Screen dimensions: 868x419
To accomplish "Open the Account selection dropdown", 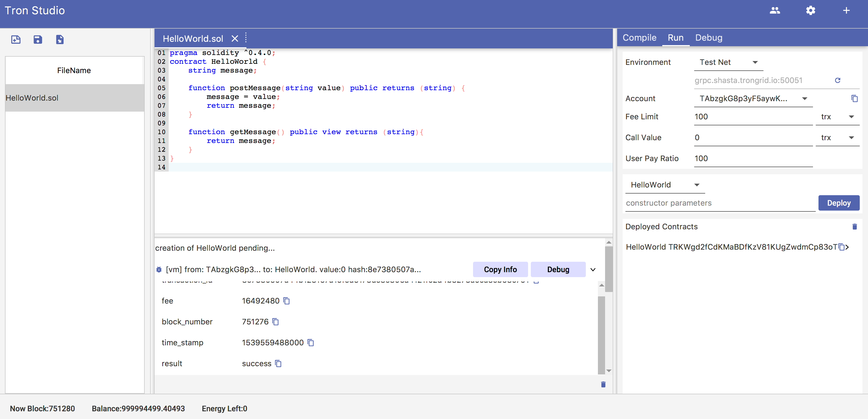I will [752, 98].
